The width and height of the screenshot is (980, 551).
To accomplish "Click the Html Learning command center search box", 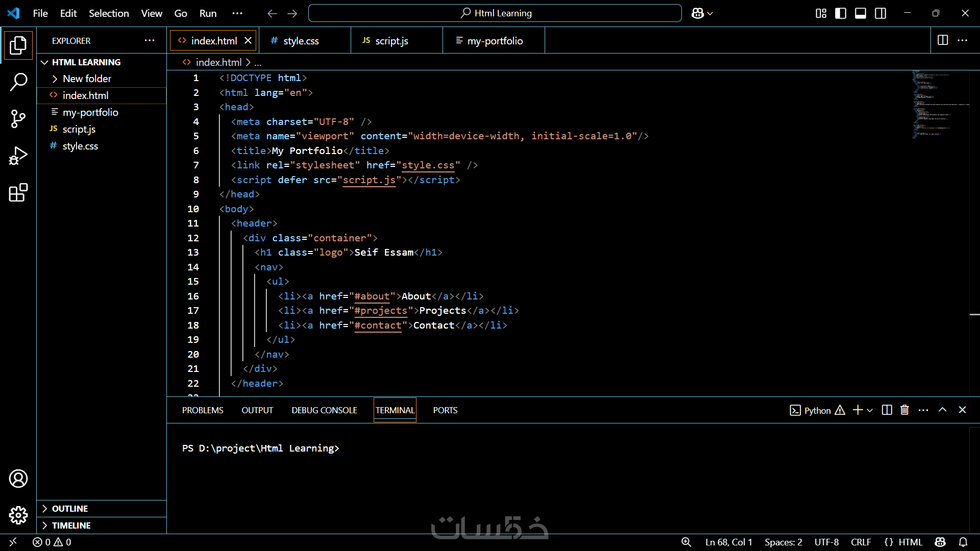I will pyautogui.click(x=495, y=13).
